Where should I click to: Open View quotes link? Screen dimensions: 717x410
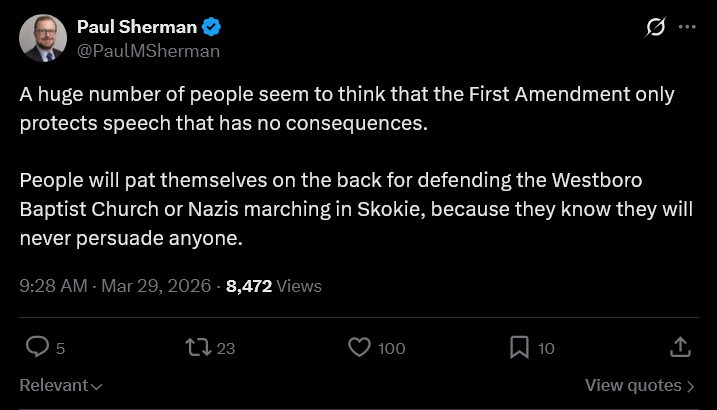pos(640,385)
